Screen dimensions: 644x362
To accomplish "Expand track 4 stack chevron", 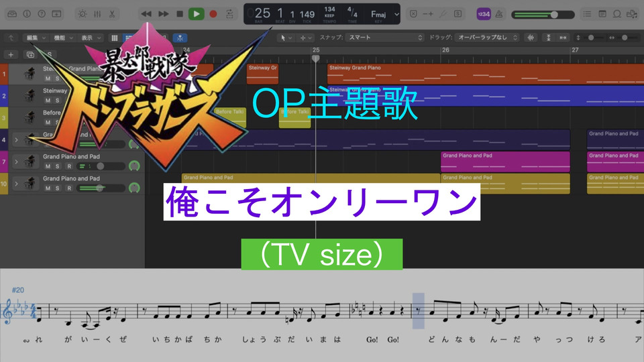I will pos(16,140).
